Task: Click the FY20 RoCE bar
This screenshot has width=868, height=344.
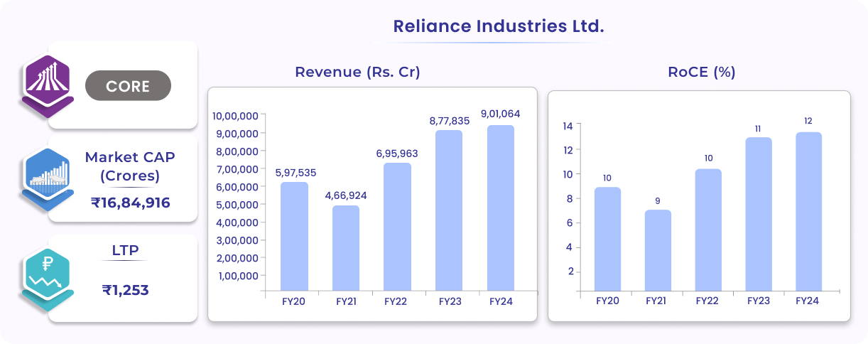Action: (x=607, y=239)
